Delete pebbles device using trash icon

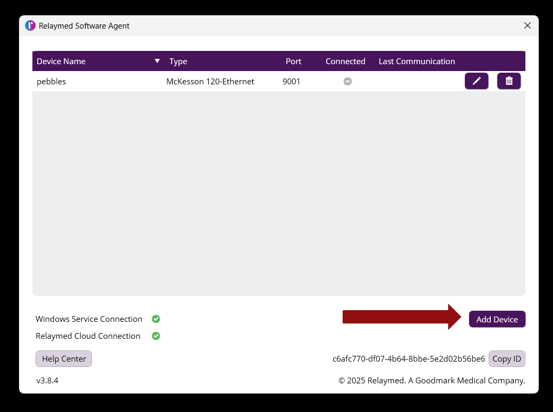509,81
